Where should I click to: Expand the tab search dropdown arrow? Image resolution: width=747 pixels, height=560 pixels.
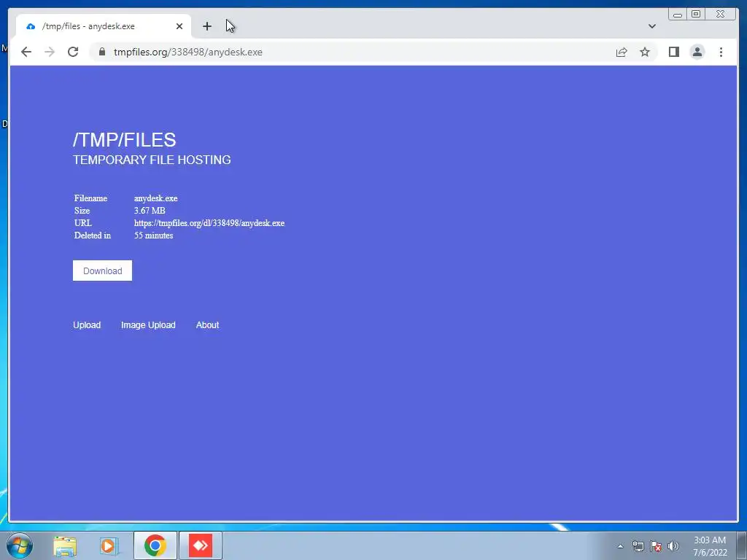click(x=652, y=26)
